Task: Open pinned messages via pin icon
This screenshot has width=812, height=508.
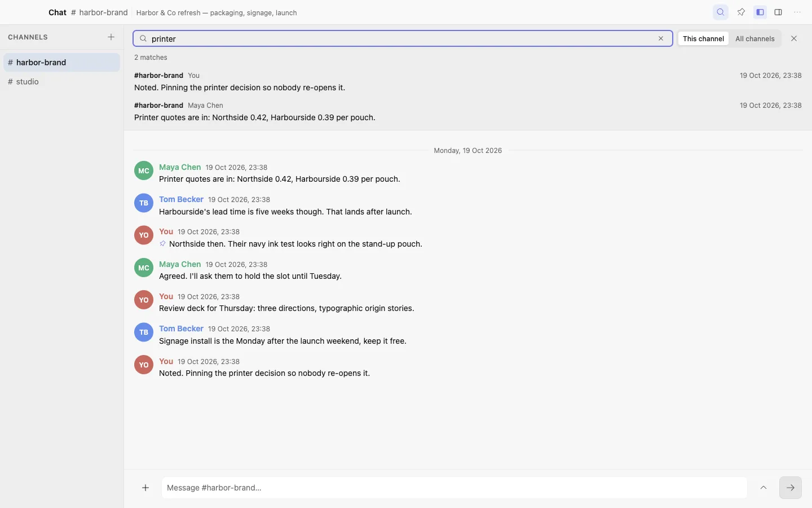Action: (x=741, y=12)
